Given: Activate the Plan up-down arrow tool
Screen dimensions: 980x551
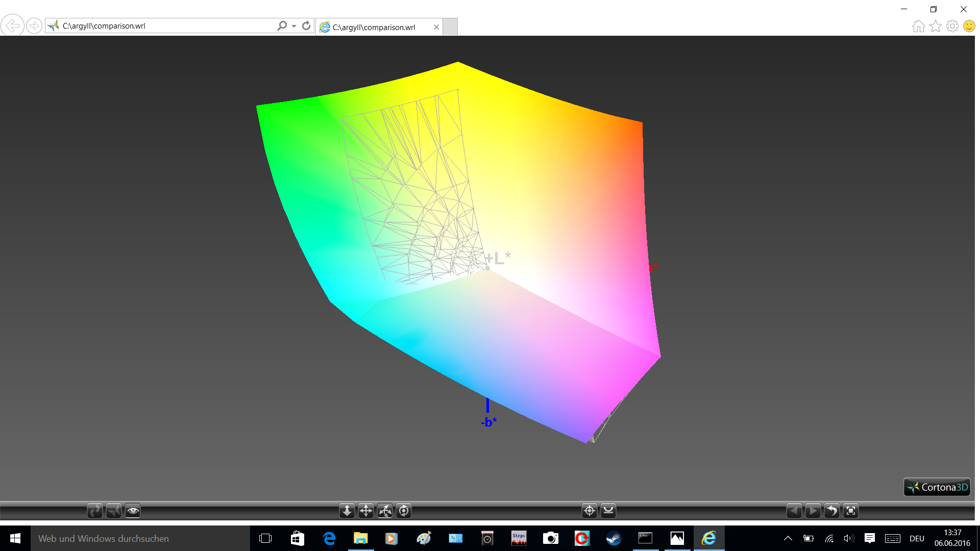Looking at the screenshot, I should [347, 511].
